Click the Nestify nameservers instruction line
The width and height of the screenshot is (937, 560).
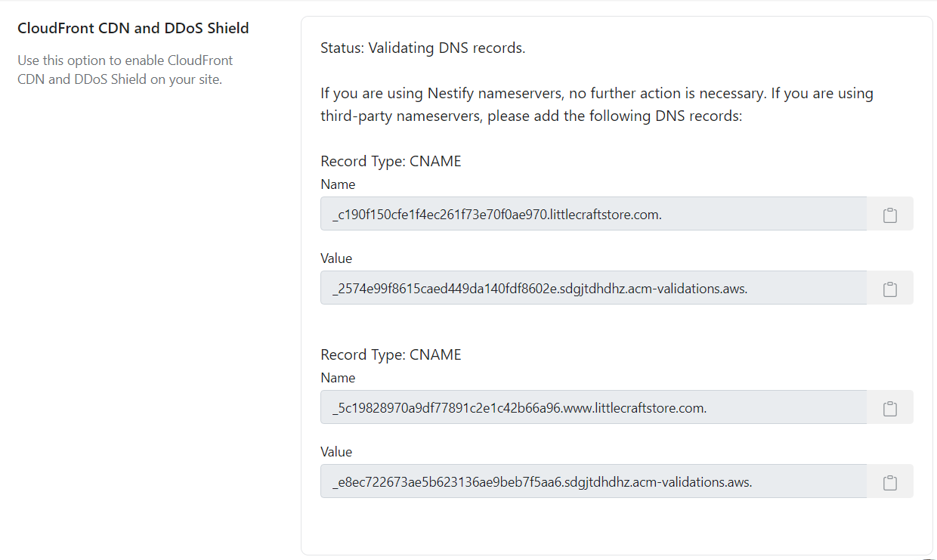pos(597,94)
